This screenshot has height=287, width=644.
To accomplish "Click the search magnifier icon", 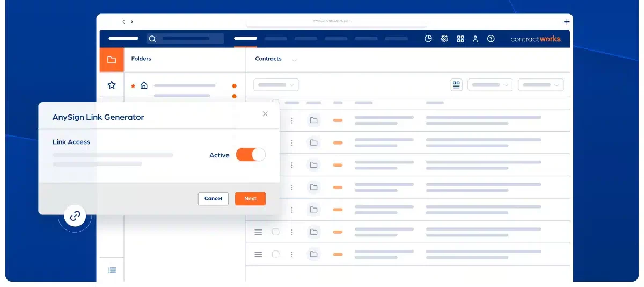I will [x=152, y=39].
